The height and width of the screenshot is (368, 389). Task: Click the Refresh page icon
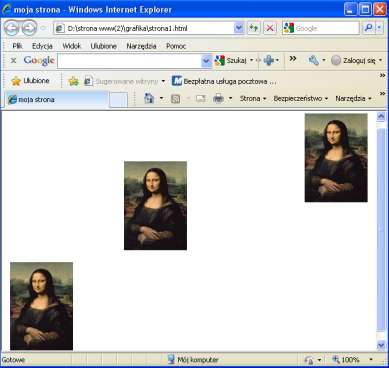tap(254, 28)
